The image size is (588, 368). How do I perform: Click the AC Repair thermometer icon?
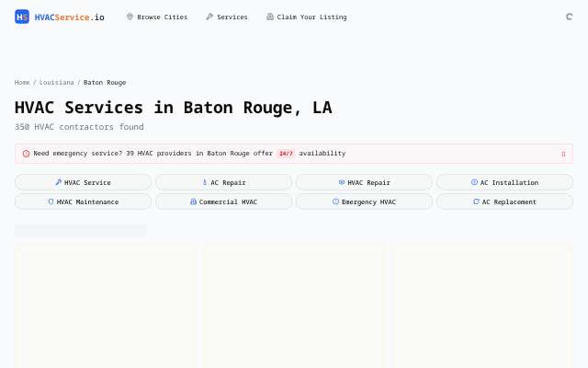(204, 182)
